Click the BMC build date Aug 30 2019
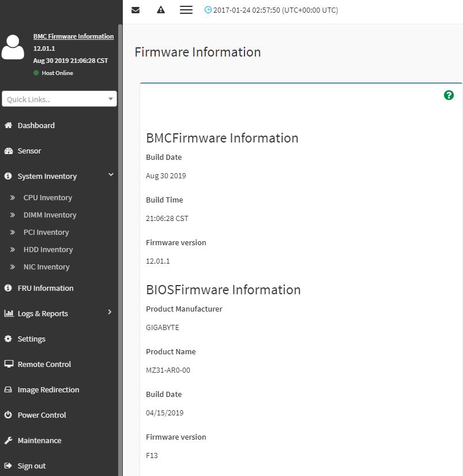Screen dimensions: 463x476 point(165,175)
